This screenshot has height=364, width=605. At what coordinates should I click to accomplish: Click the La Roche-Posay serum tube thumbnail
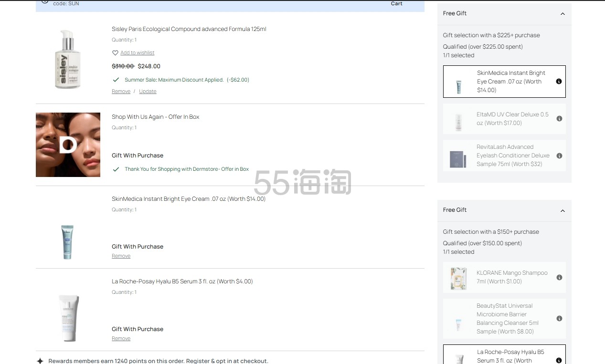click(x=68, y=318)
